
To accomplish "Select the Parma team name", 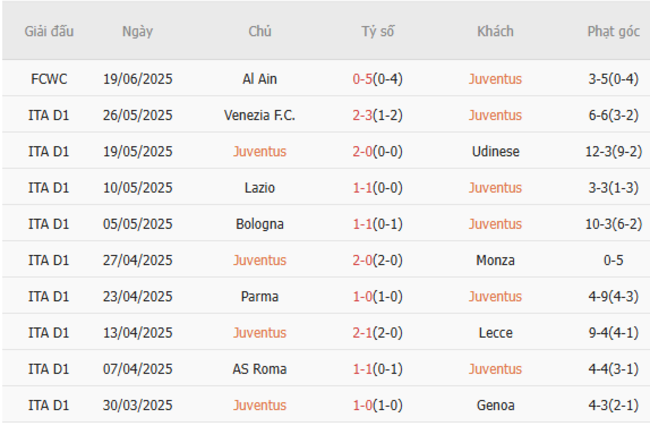I will click(x=259, y=296).
